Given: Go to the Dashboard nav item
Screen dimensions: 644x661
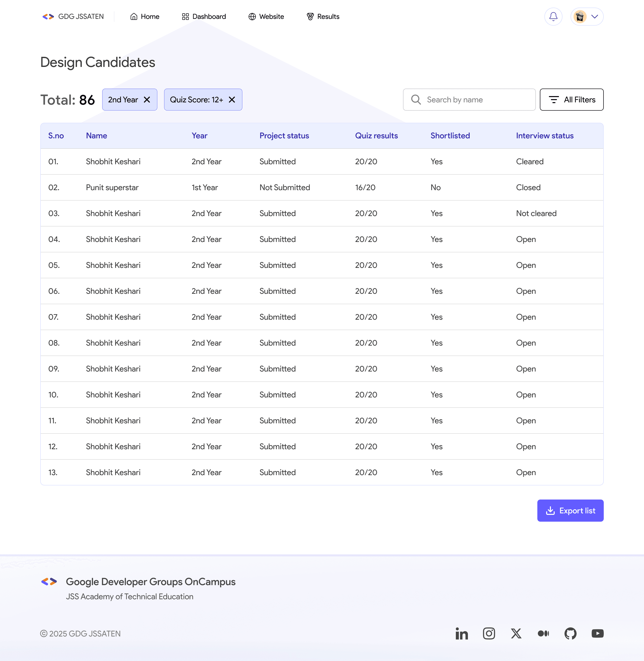Looking at the screenshot, I should point(204,17).
